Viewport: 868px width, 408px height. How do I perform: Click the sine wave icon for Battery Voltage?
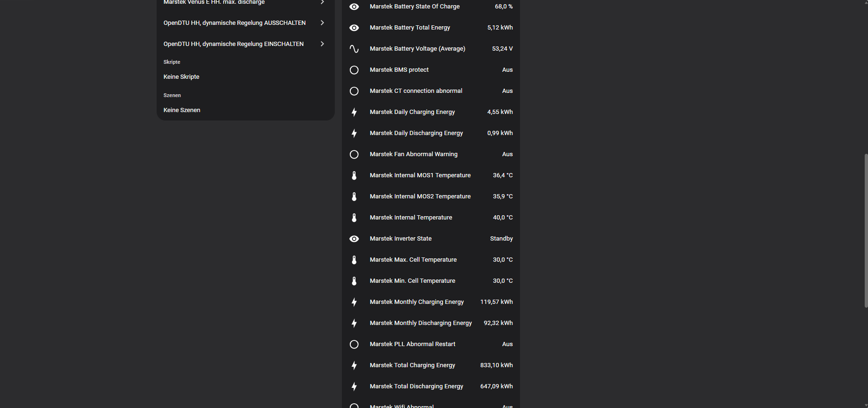354,49
